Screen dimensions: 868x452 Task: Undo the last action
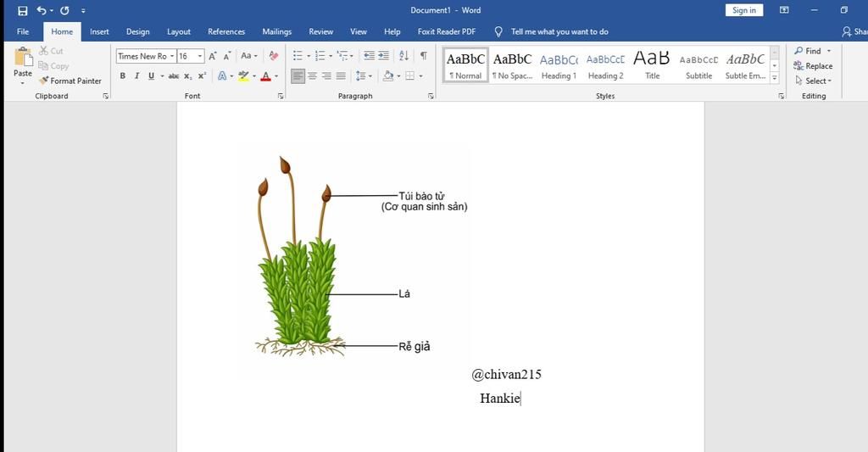[x=42, y=10]
